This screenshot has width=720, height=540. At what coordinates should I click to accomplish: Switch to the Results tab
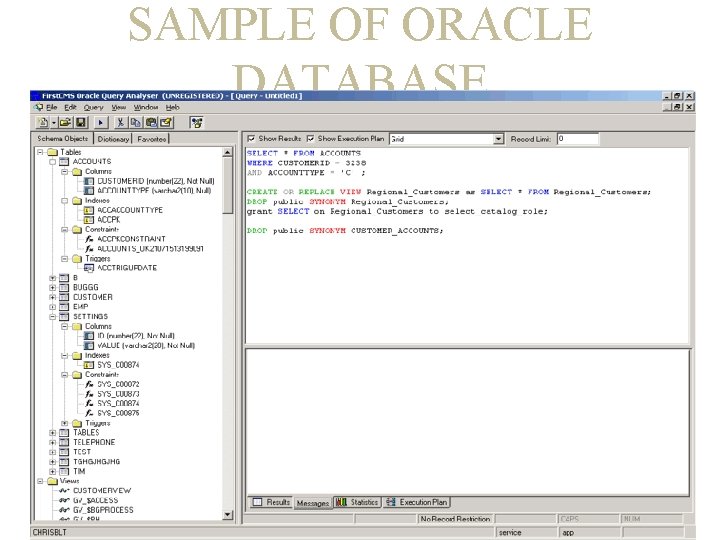[271, 502]
